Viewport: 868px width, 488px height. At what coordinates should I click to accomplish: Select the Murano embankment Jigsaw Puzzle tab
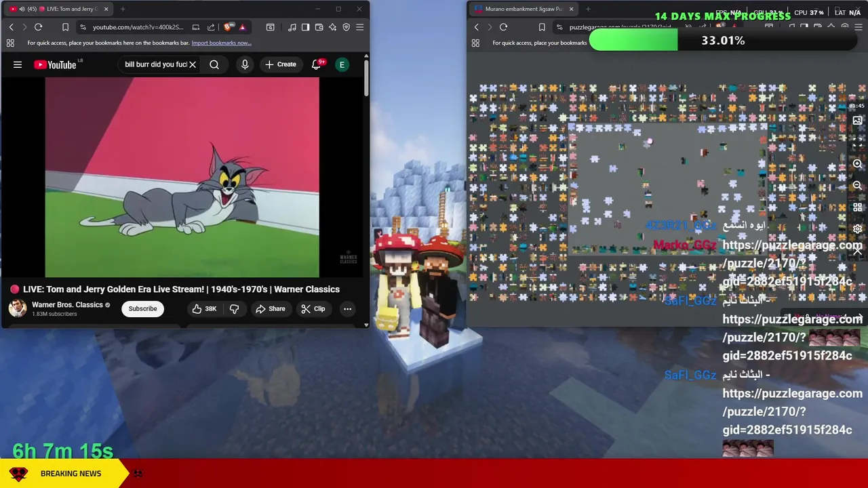(x=524, y=9)
